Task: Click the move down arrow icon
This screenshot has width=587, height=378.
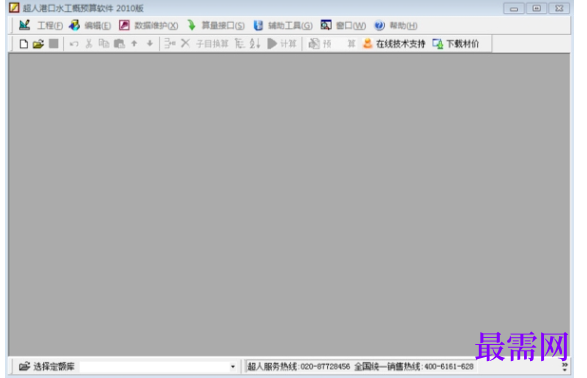Action: click(x=150, y=43)
